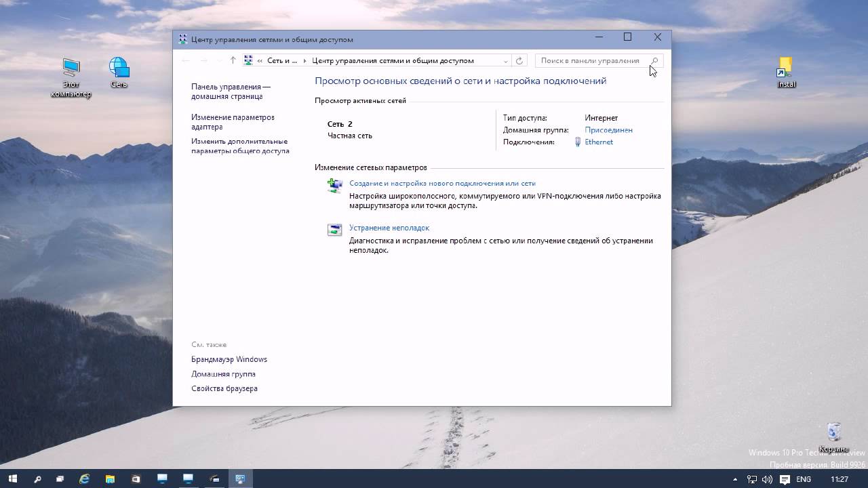Select Центр управления сетями breadcrumb segment
This screenshot has width=868, height=488.
pos(393,60)
